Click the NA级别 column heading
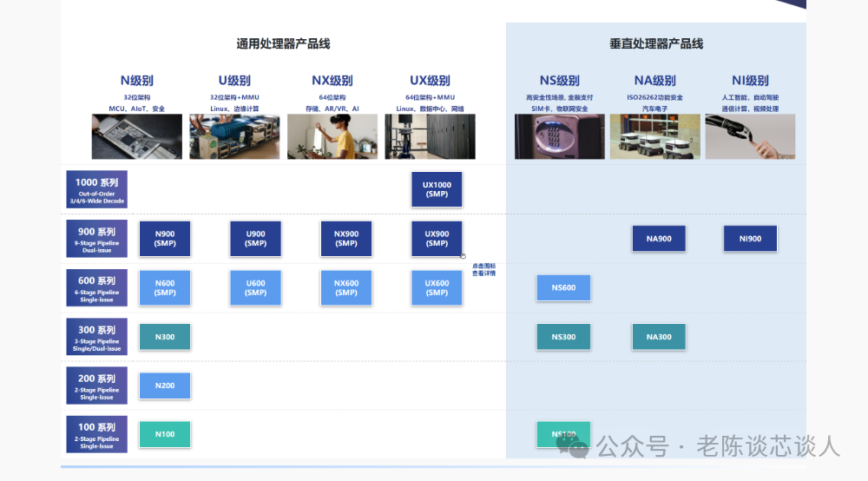868x481 pixels. pos(654,81)
